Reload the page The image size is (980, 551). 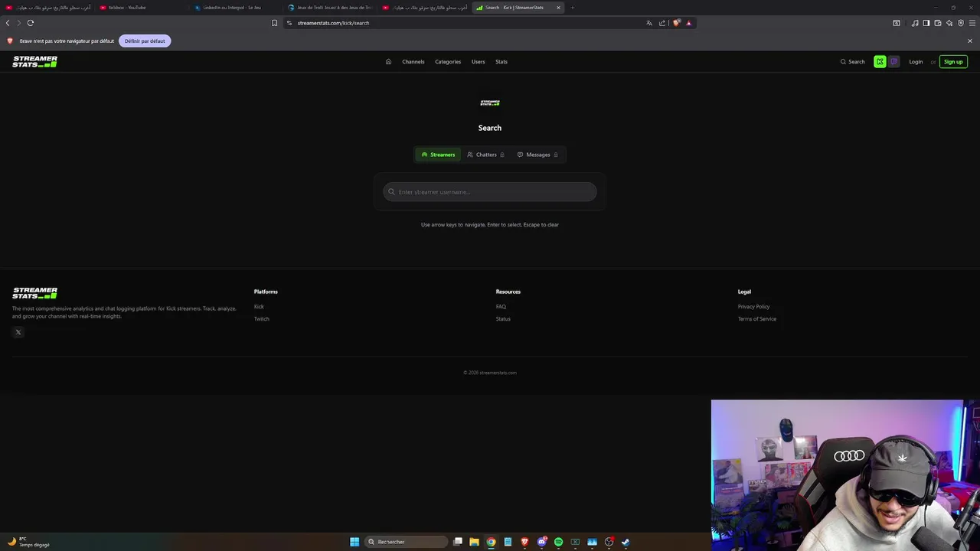[x=31, y=23]
